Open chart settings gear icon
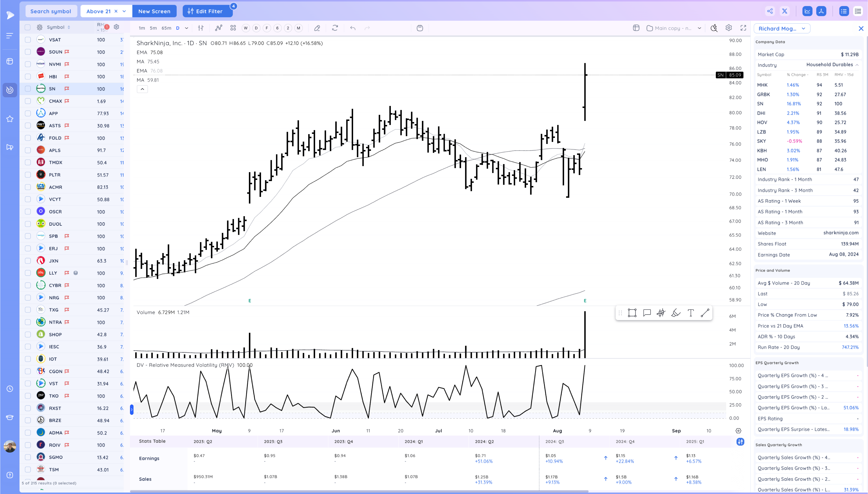The image size is (868, 494). 729,28
